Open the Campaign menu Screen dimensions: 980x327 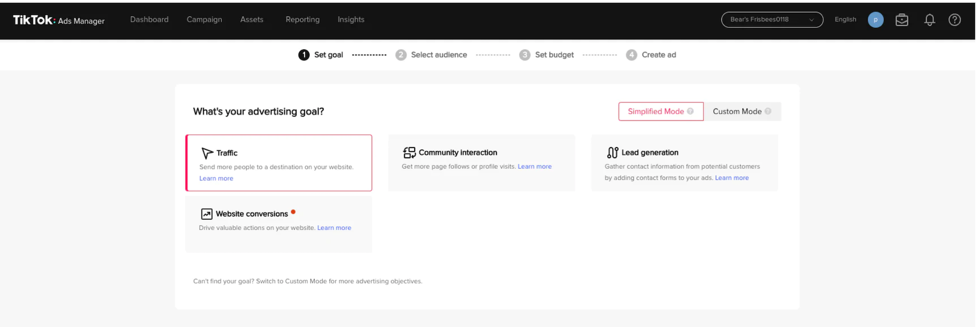tap(204, 19)
